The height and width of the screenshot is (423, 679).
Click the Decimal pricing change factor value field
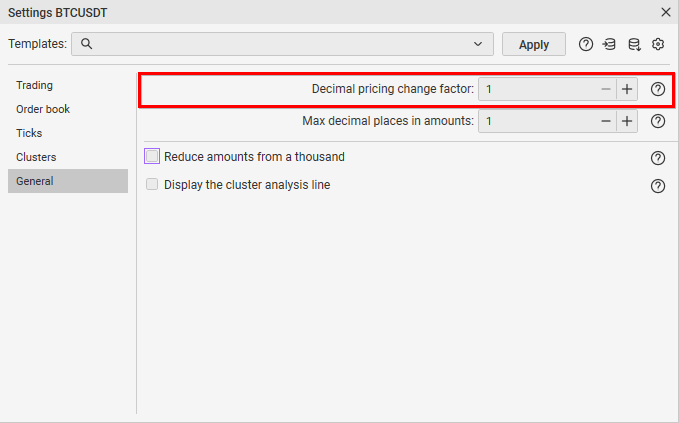click(x=537, y=89)
